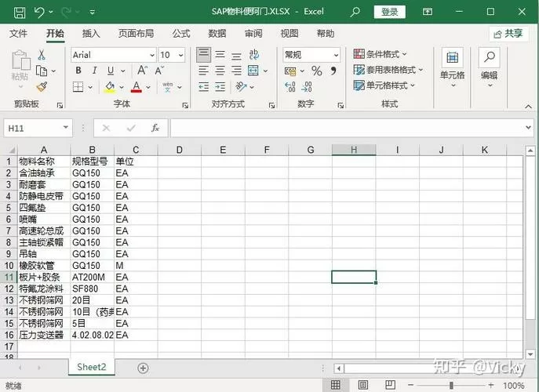Add new sheet plus icon
This screenshot has height=392, width=539.
click(143, 368)
